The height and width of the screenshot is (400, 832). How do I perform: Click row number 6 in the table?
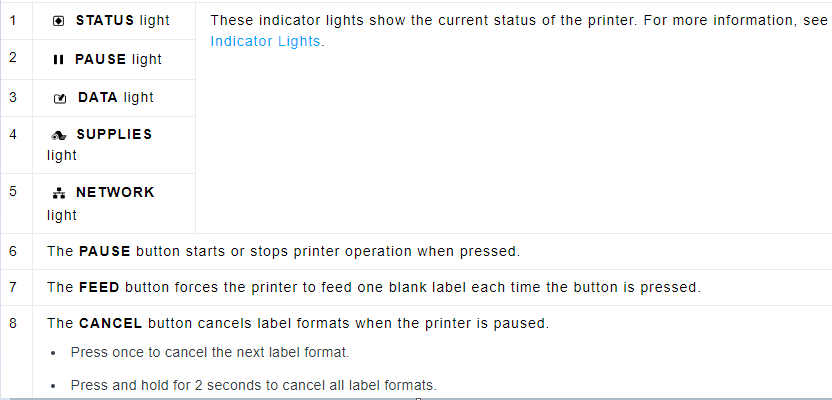pyautogui.click(x=13, y=250)
